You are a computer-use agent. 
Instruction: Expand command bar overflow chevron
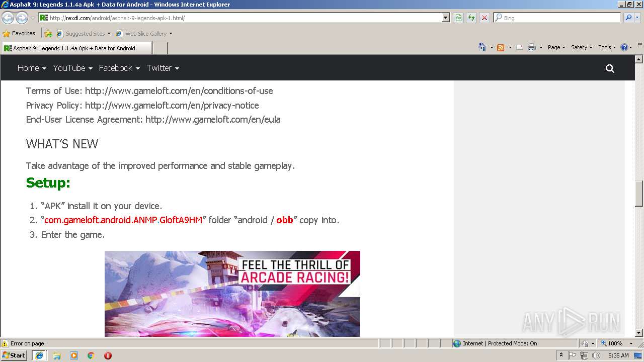[x=639, y=44]
